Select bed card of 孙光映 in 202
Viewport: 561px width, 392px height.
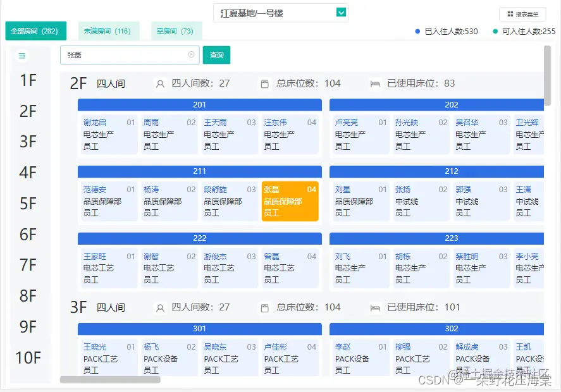[x=421, y=134]
